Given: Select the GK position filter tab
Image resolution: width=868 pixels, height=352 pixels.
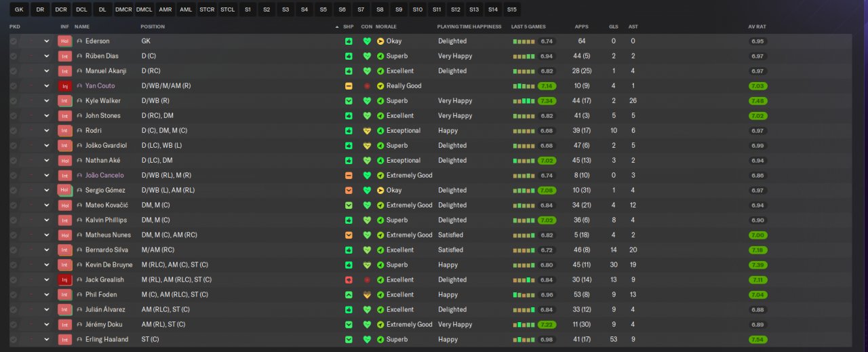Looking at the screenshot, I should pos(19,9).
